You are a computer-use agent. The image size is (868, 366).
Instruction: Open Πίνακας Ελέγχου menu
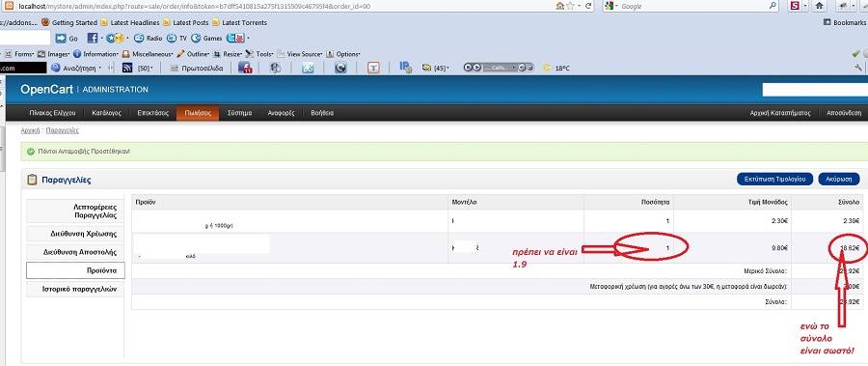(x=53, y=113)
